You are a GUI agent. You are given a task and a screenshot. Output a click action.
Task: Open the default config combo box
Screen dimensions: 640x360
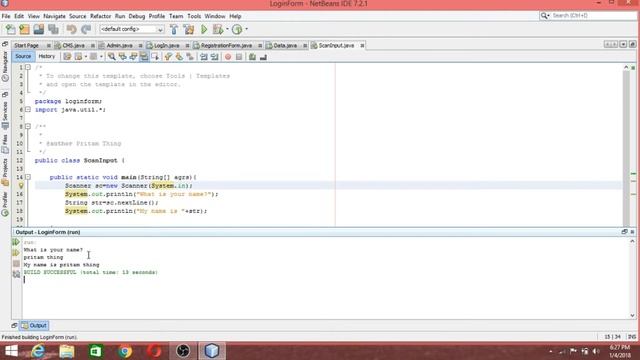coord(131,29)
